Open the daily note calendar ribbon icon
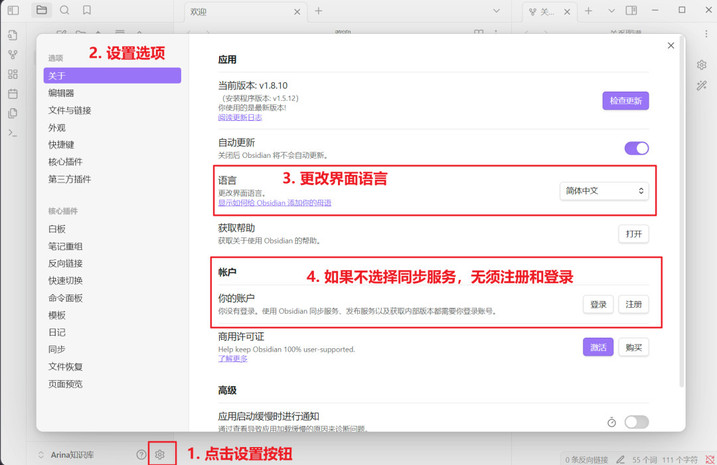 coord(12,93)
